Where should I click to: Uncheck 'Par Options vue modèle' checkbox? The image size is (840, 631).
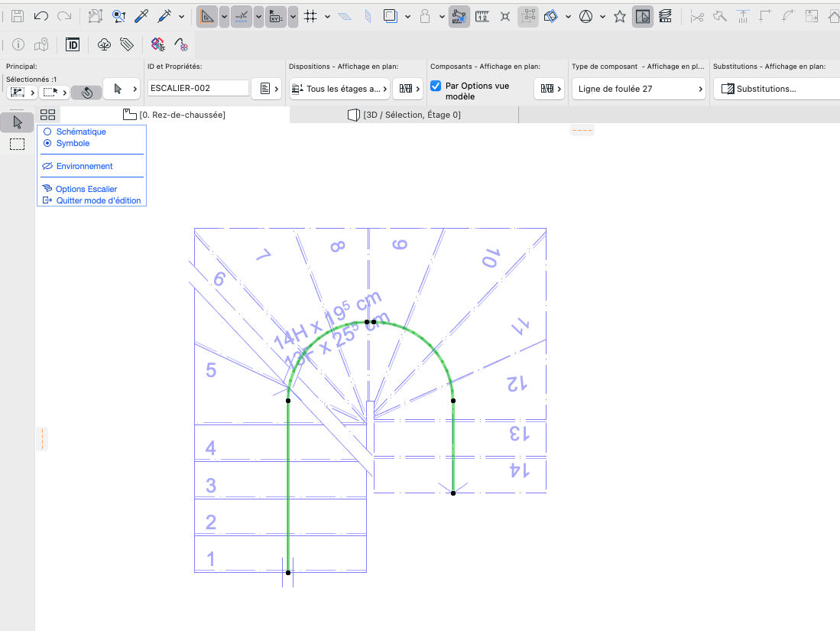tap(436, 86)
